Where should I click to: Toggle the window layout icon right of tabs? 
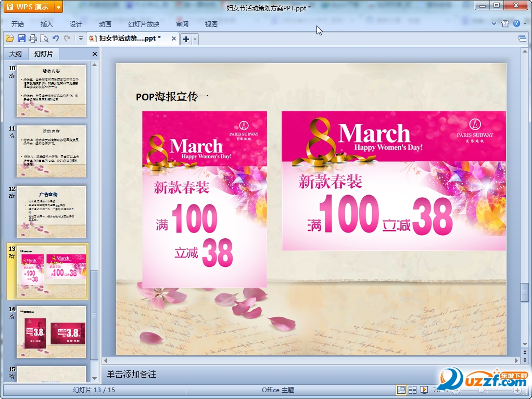pyautogui.click(x=523, y=38)
